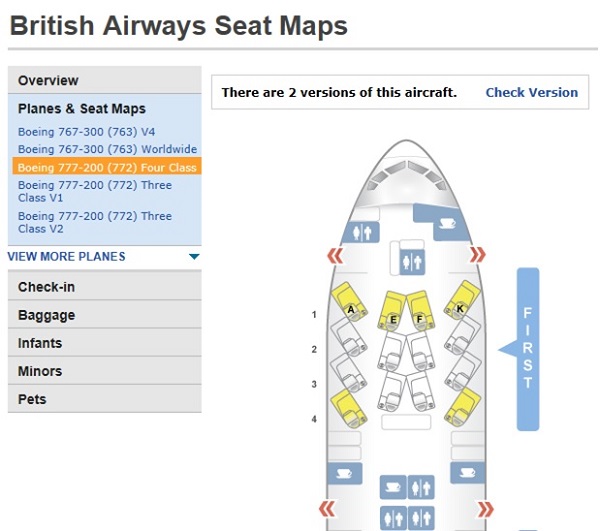Click the lavatory icon above seats E and F
Viewport: 600px width, 531px height.
click(412, 262)
